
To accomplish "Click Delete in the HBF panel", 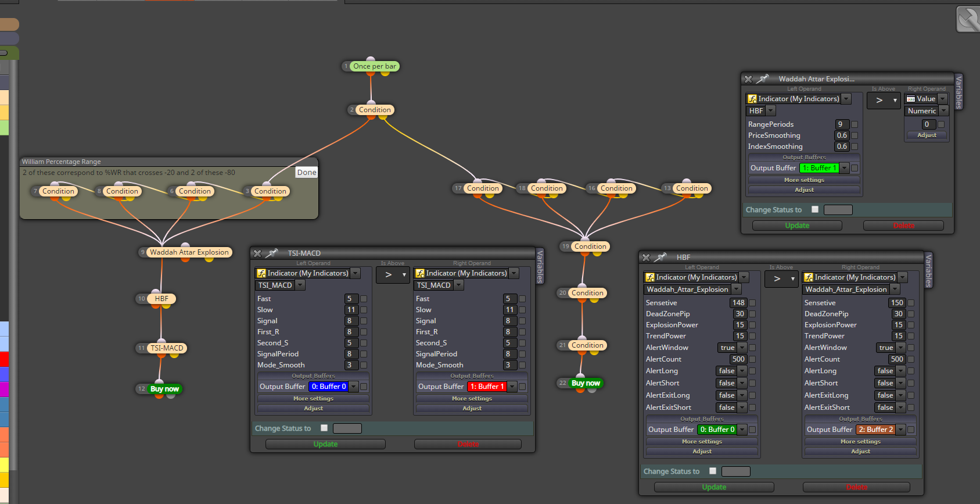I will pos(856,487).
